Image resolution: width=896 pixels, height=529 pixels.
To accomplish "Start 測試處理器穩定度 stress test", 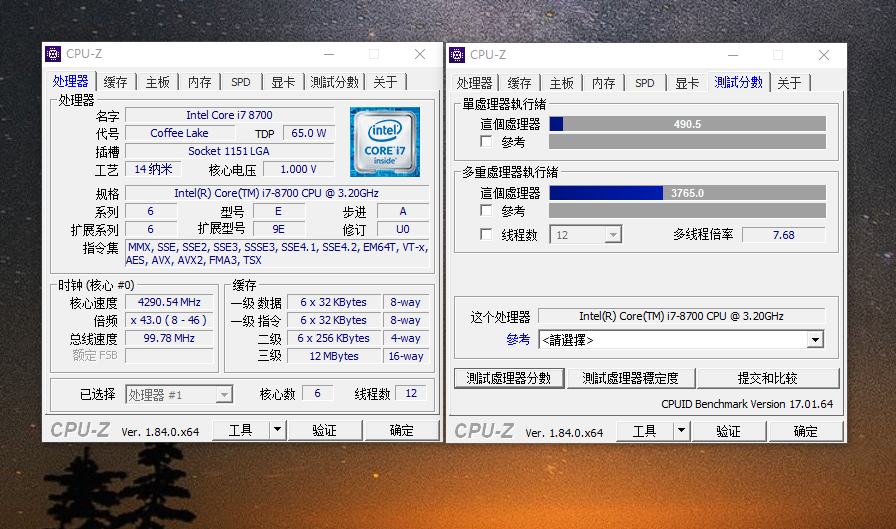I will [x=630, y=378].
